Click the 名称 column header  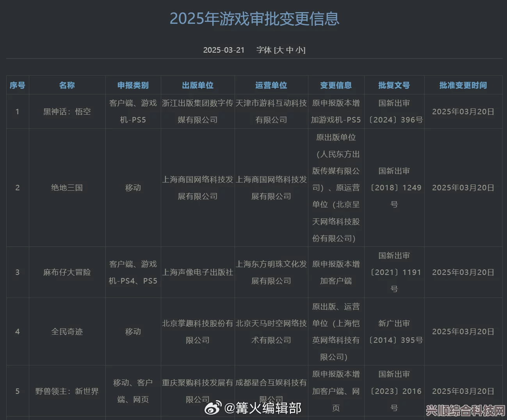(x=67, y=85)
